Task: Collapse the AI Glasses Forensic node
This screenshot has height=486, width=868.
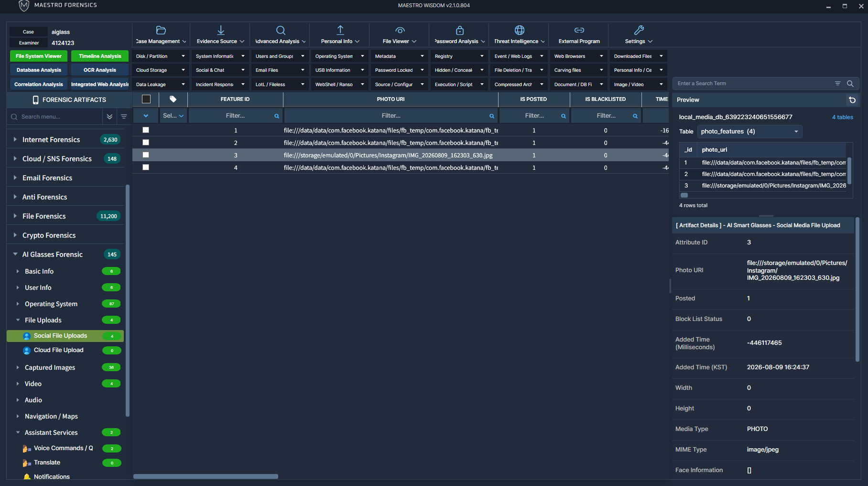Action: coord(15,254)
